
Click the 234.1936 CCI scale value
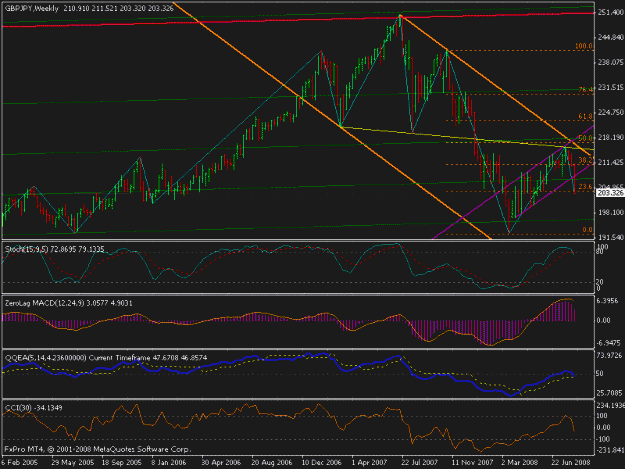(x=610, y=405)
